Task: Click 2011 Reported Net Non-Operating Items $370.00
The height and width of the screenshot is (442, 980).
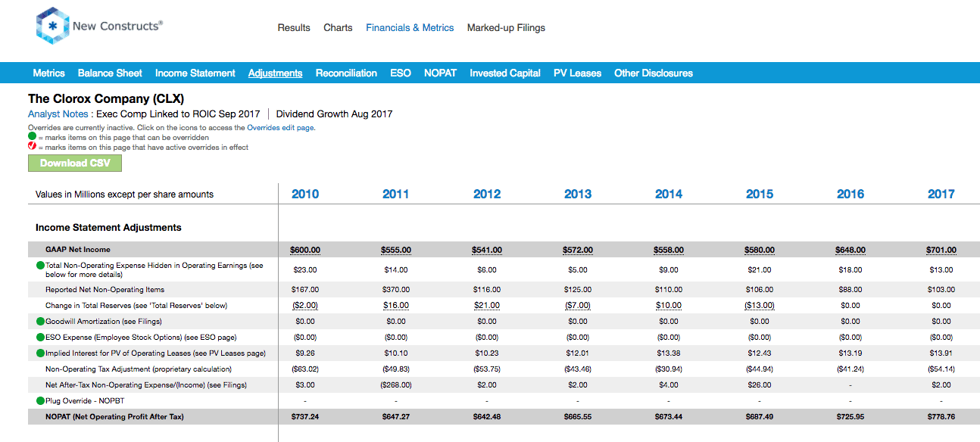Action: (x=396, y=290)
